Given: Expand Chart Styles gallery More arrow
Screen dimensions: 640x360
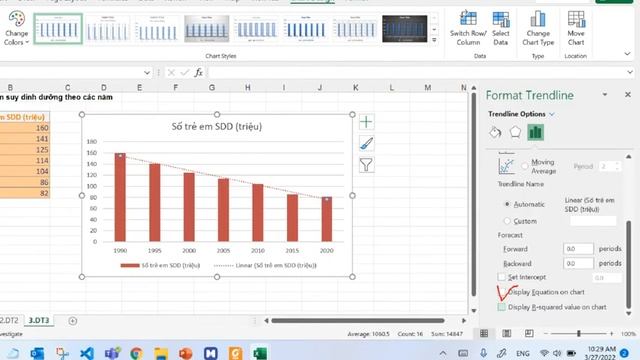Looking at the screenshot, I should [x=434, y=40].
